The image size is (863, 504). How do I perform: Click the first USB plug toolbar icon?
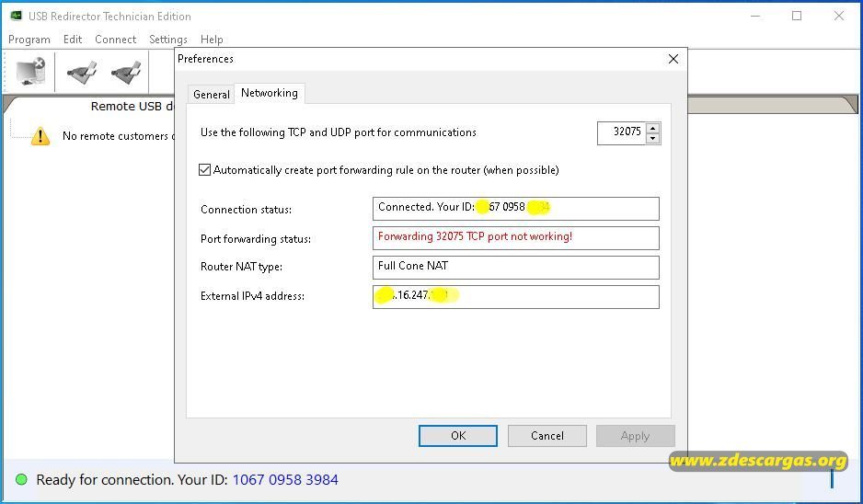[82, 72]
